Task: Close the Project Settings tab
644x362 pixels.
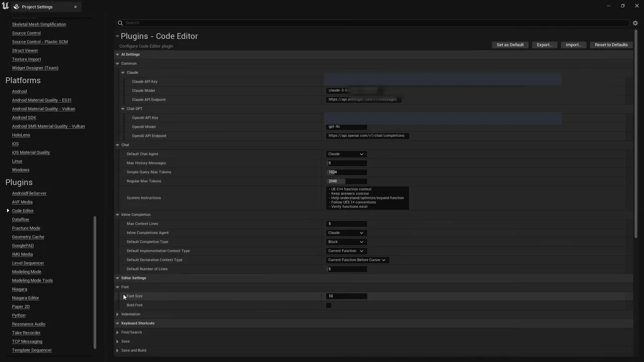Action: point(75,7)
